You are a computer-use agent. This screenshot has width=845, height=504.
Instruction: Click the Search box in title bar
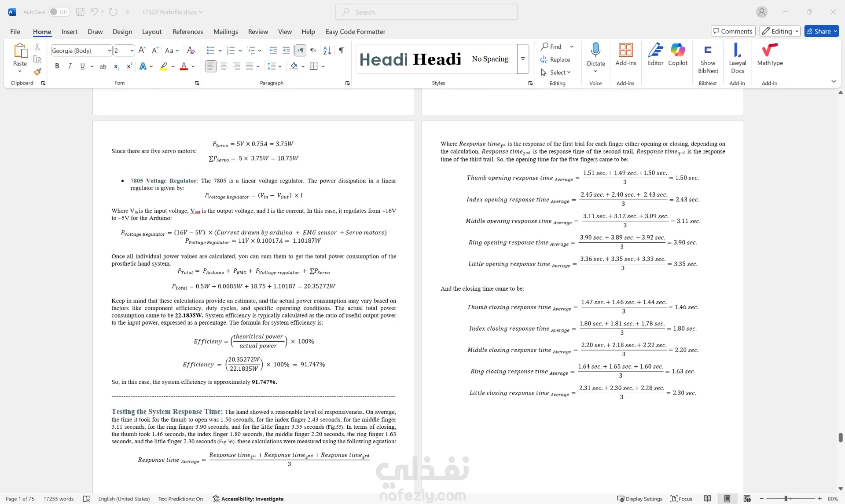(x=426, y=12)
